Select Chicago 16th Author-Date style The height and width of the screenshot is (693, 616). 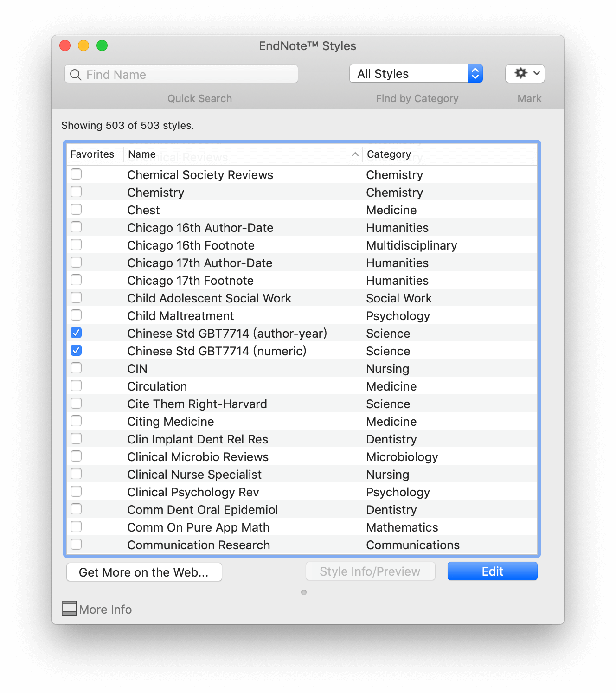click(200, 228)
